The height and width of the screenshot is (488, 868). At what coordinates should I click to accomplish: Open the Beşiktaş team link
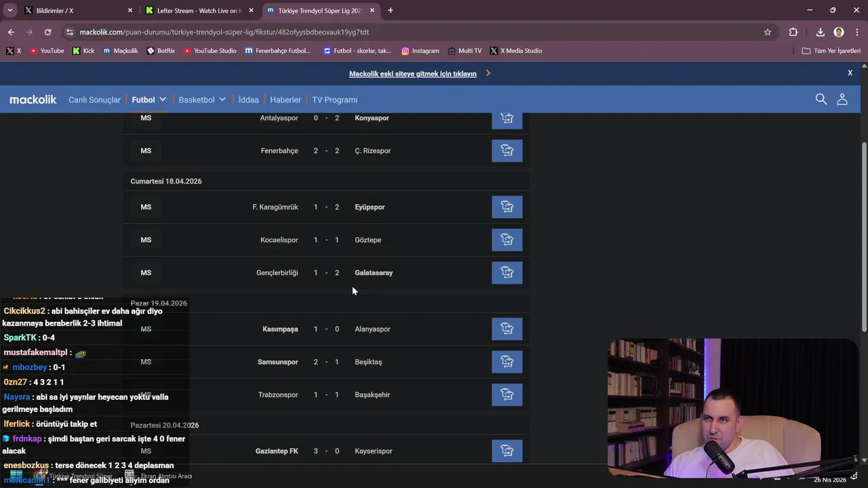point(368,362)
